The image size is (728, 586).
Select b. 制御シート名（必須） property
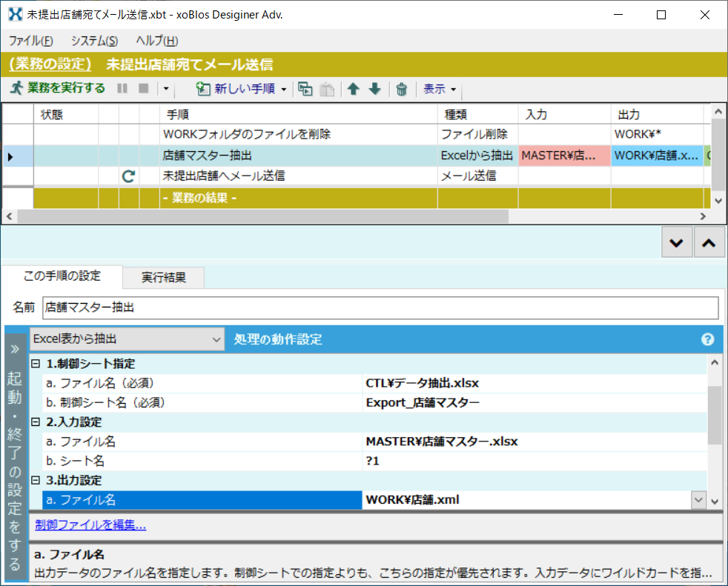click(202, 403)
